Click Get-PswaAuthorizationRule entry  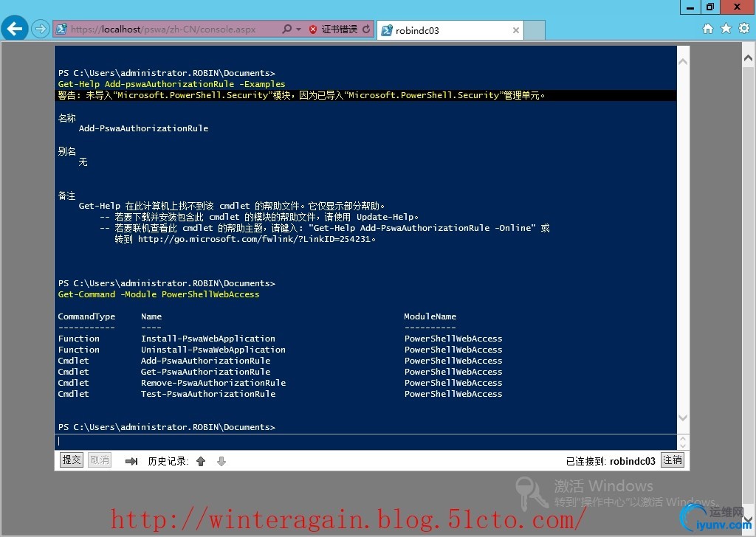tap(205, 372)
